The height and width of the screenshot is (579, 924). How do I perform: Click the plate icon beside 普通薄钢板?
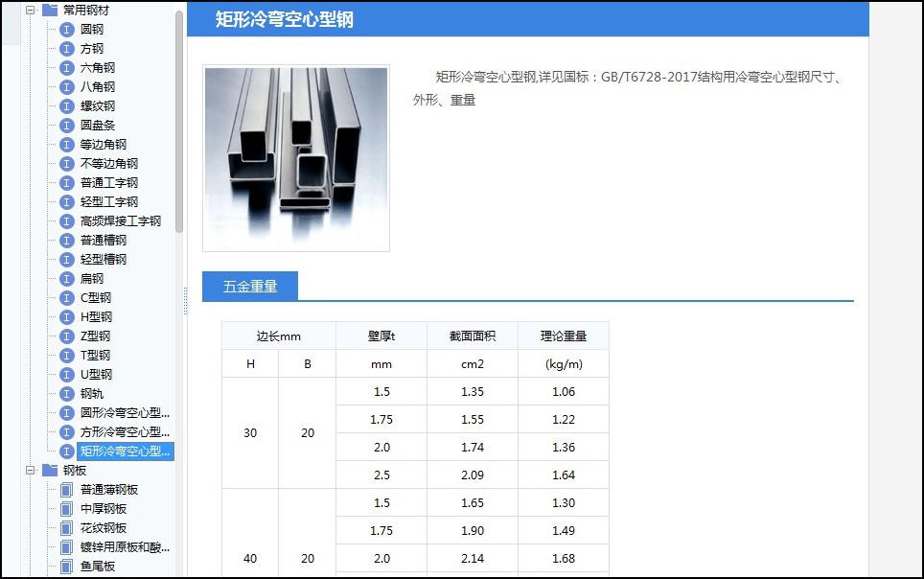coord(66,490)
